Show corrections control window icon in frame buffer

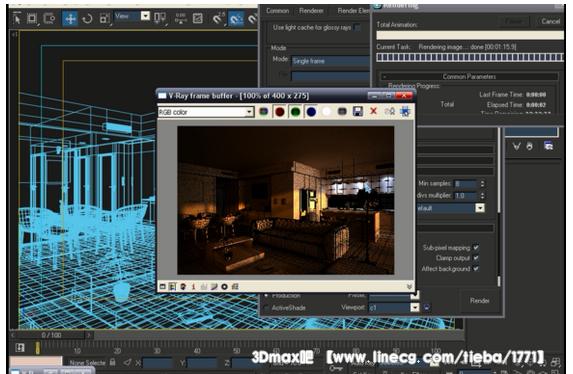(x=163, y=287)
